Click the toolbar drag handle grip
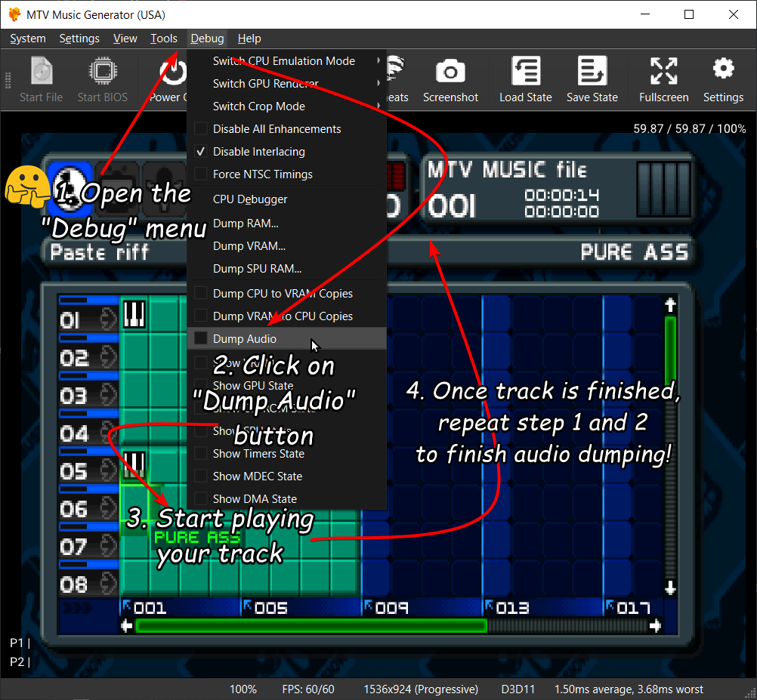This screenshot has width=757, height=700. point(8,81)
